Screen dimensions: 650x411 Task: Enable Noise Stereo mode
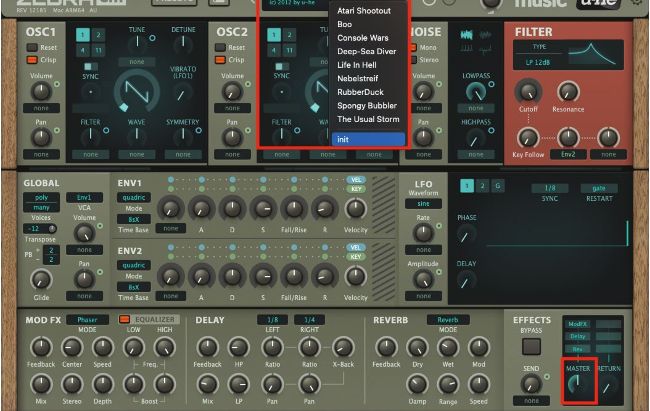[413, 60]
